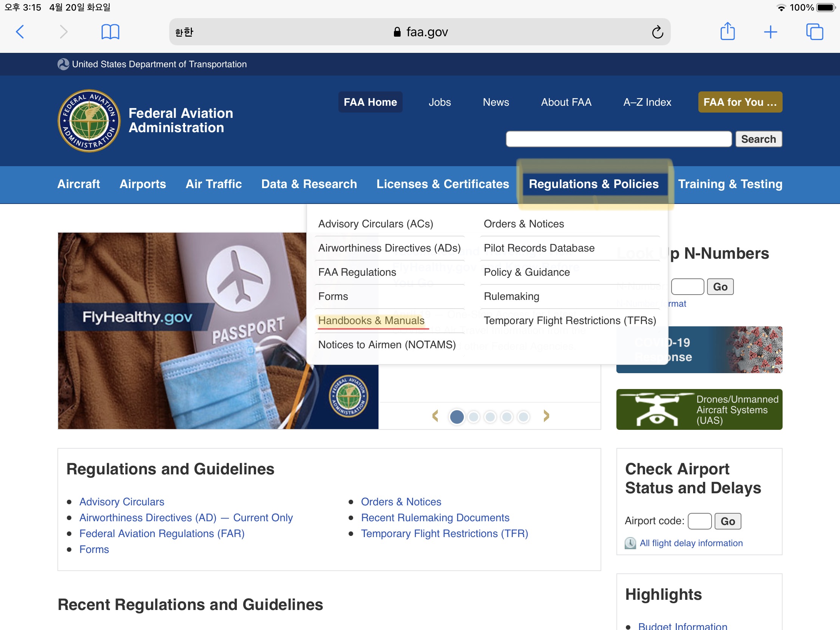This screenshot has width=840, height=630.
Task: Select the third carousel slide dot
Action: point(490,417)
